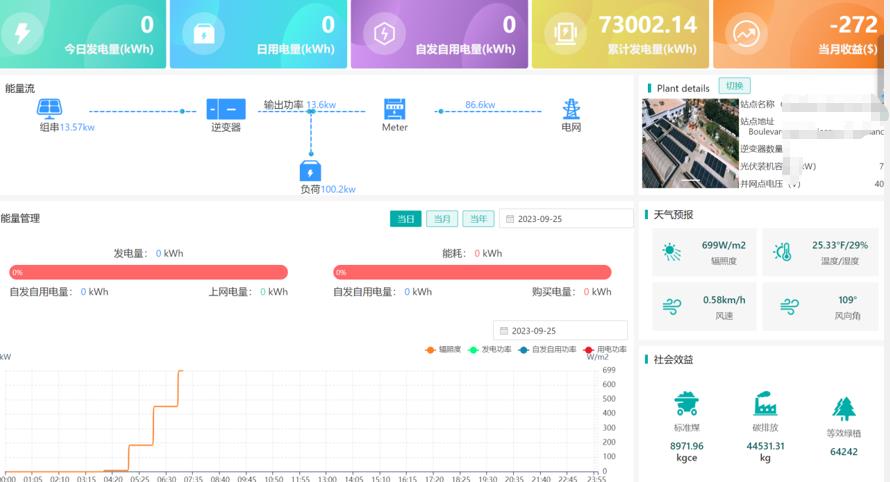Click the power grid 电网 tower icon

tap(571, 108)
